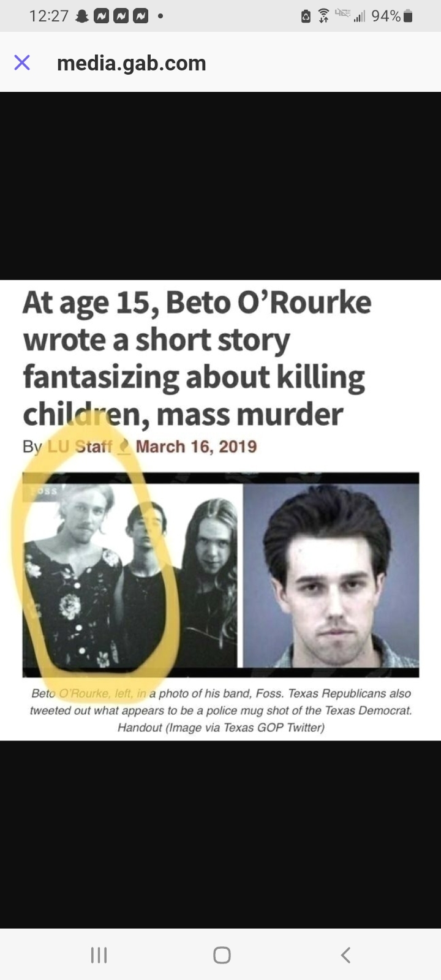Tap the Beto O'Rourke article headline
The width and height of the screenshot is (441, 980).
point(197,359)
